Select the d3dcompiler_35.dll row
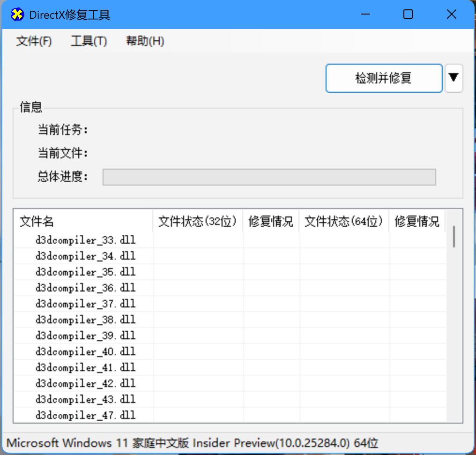Image resolution: width=476 pixels, height=455 pixels. pyautogui.click(x=230, y=272)
